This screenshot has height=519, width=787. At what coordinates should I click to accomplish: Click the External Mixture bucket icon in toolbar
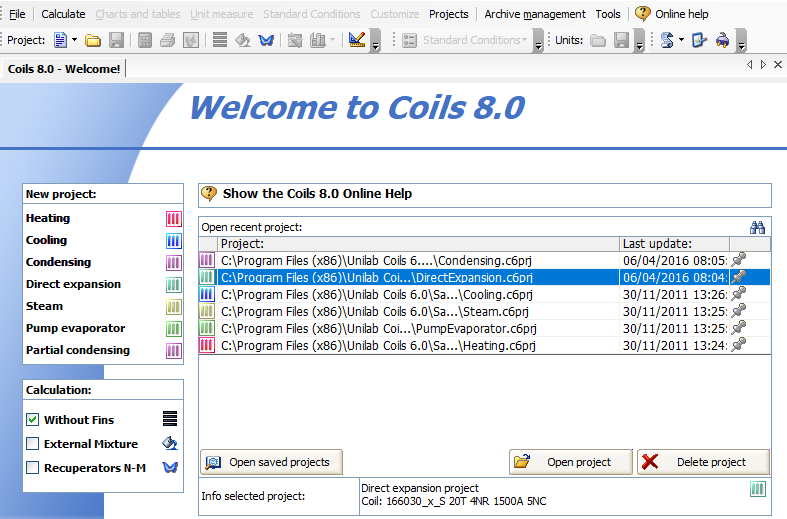click(243, 40)
